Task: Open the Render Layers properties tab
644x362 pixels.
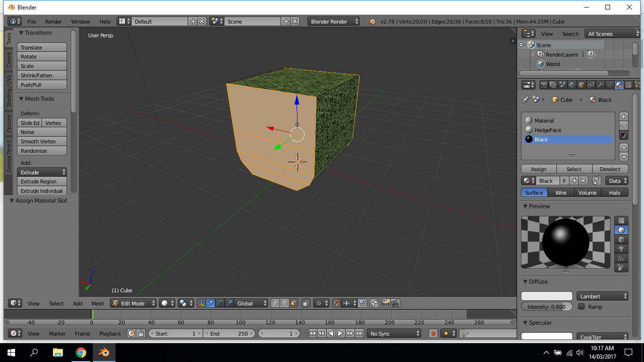Action: pyautogui.click(x=553, y=85)
